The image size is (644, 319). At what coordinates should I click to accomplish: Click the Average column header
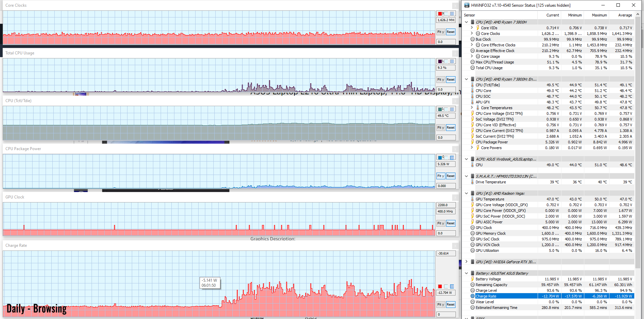pyautogui.click(x=625, y=15)
